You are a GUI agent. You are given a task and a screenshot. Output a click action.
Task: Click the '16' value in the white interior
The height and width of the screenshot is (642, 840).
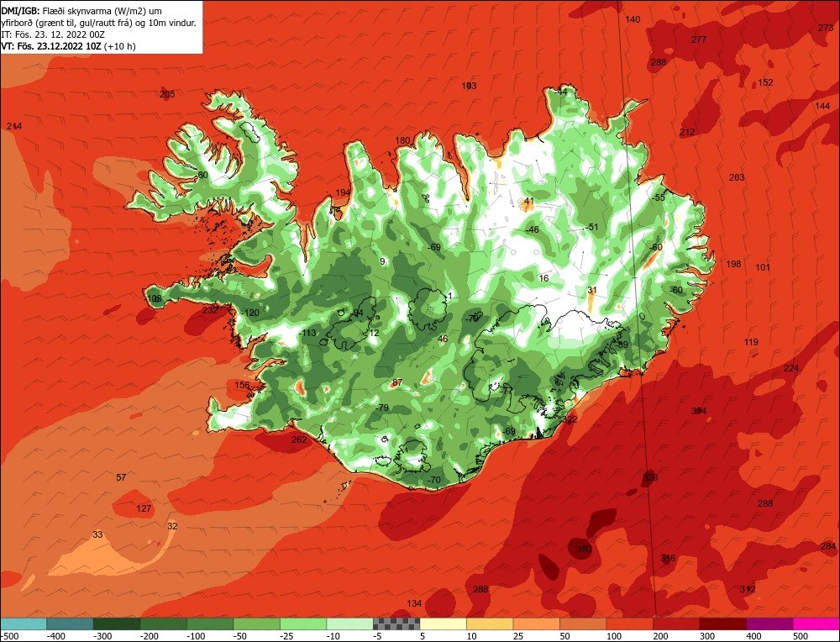click(543, 278)
